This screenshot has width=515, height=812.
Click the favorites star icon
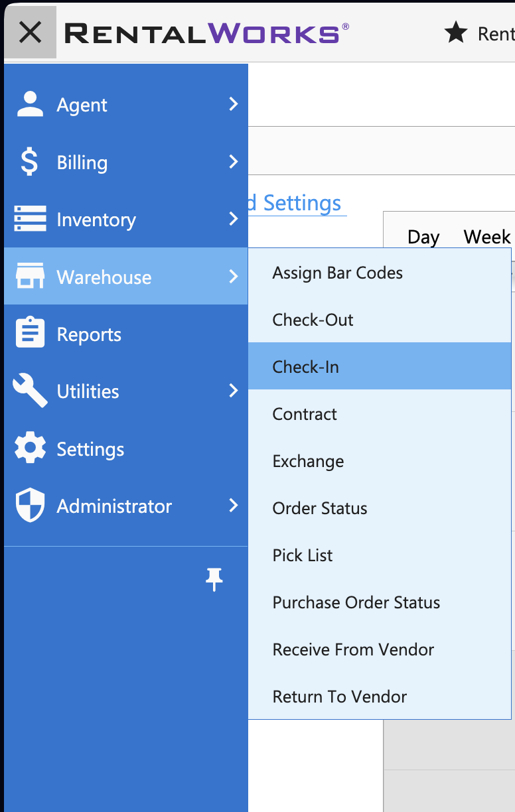pyautogui.click(x=455, y=33)
